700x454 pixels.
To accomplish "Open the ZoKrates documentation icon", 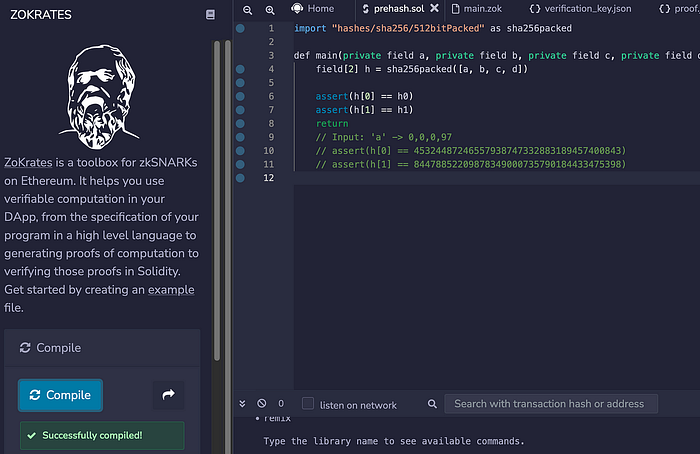I will click(x=210, y=15).
